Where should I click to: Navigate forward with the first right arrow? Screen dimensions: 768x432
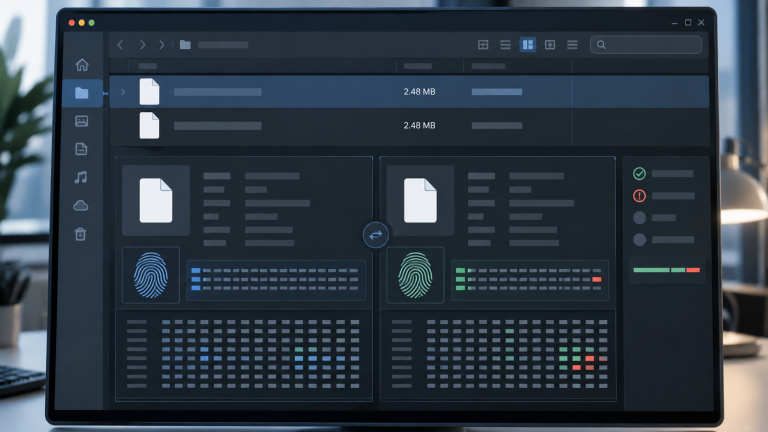[142, 45]
